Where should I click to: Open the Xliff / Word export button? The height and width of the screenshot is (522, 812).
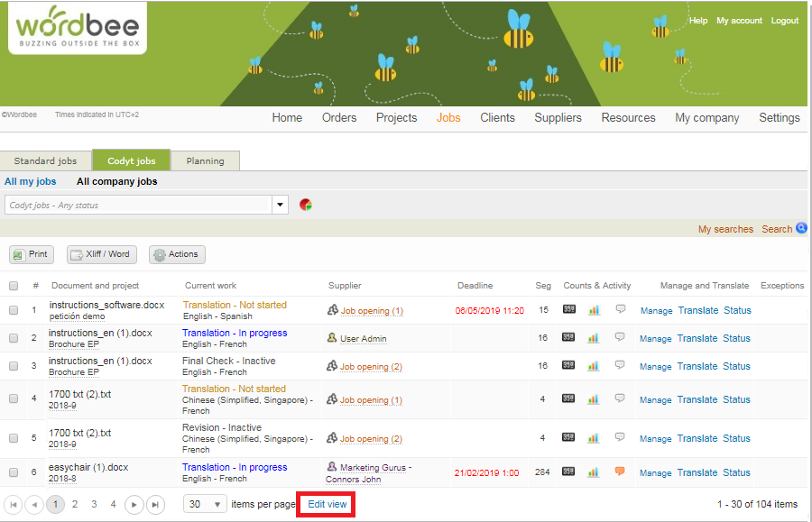point(101,254)
